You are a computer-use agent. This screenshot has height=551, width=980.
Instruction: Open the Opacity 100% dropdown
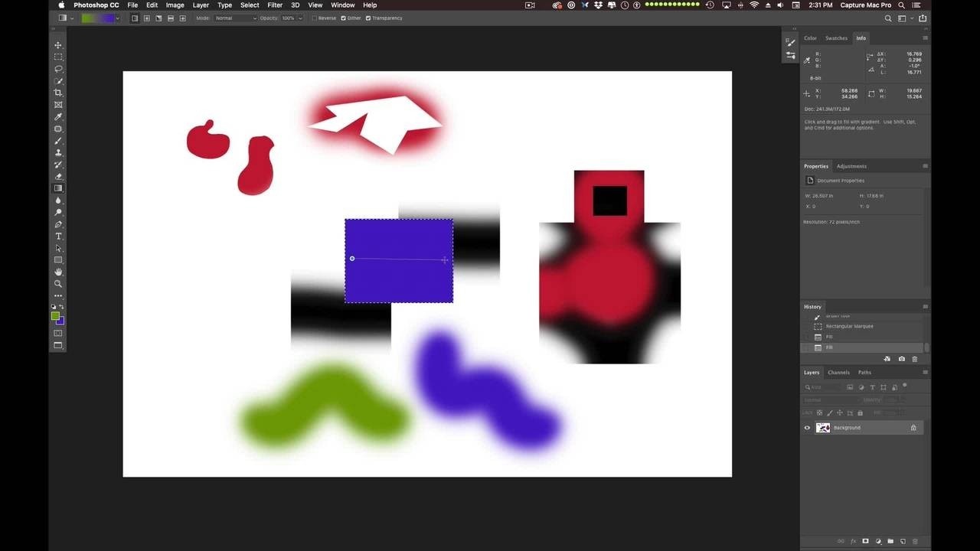(x=292, y=18)
